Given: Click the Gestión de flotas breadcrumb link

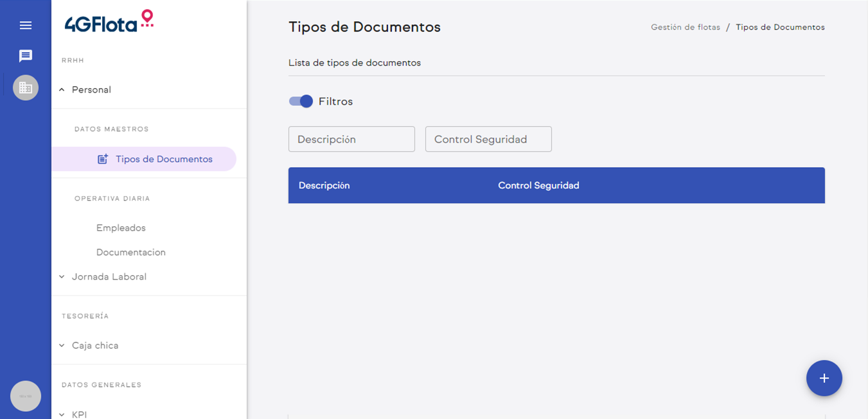Looking at the screenshot, I should 686,28.
